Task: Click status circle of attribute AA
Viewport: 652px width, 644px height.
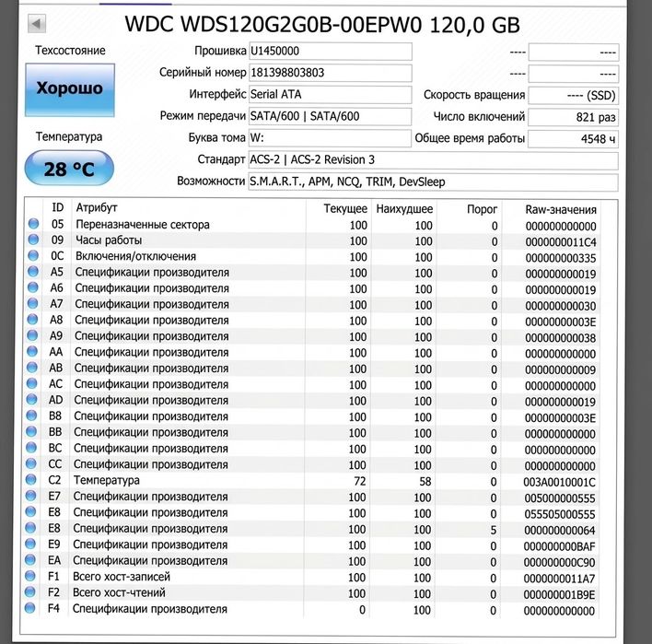Action: (32, 352)
